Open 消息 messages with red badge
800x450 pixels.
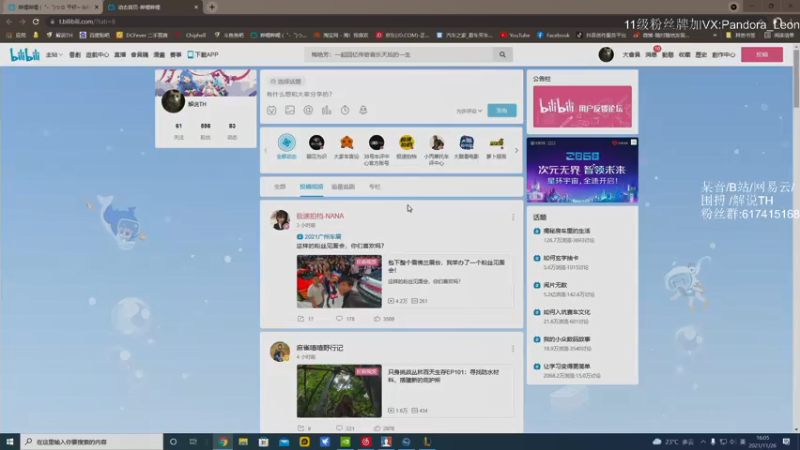[651, 55]
